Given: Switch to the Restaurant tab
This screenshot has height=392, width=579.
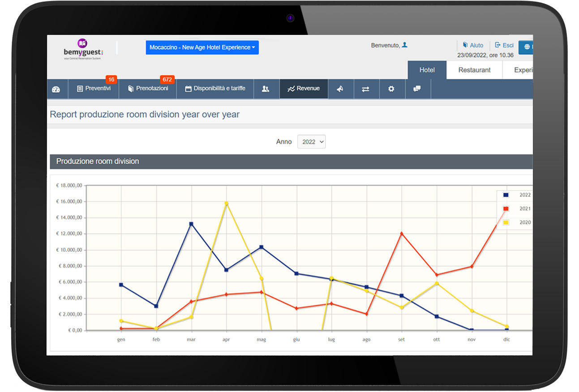Looking at the screenshot, I should (474, 70).
